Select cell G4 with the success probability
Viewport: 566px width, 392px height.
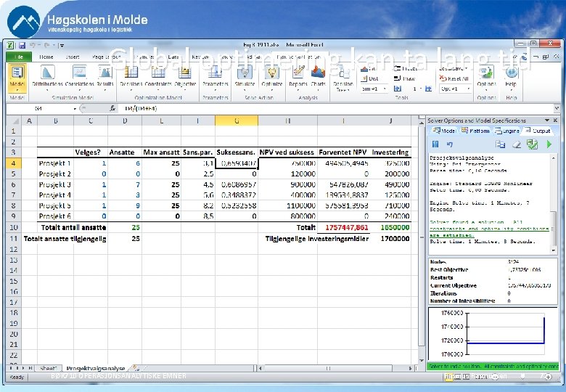click(237, 163)
